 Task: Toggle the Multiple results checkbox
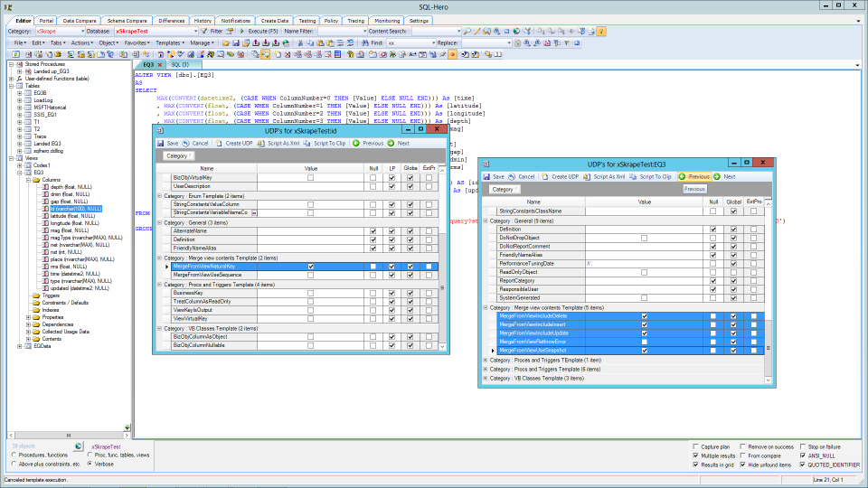tap(696, 455)
